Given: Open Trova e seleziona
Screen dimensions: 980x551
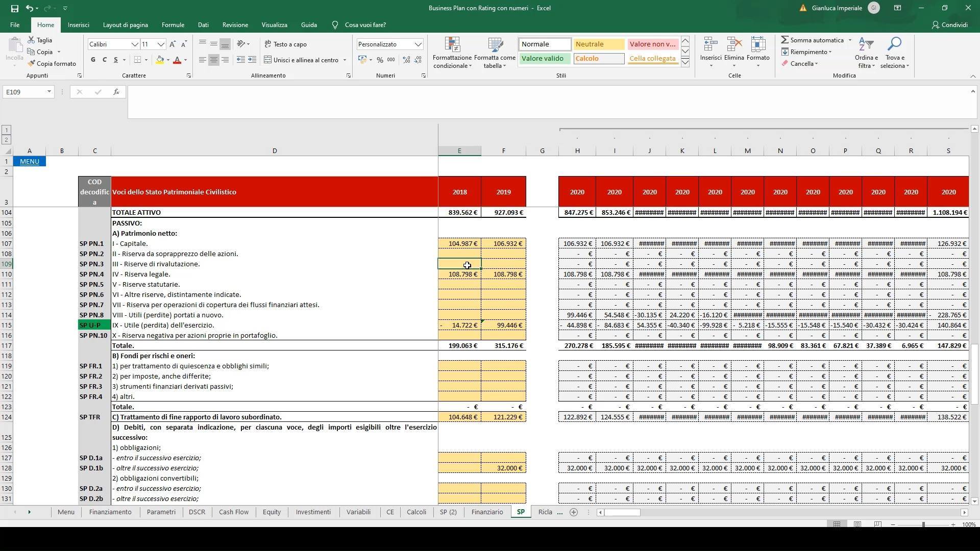Looking at the screenshot, I should pos(895,52).
